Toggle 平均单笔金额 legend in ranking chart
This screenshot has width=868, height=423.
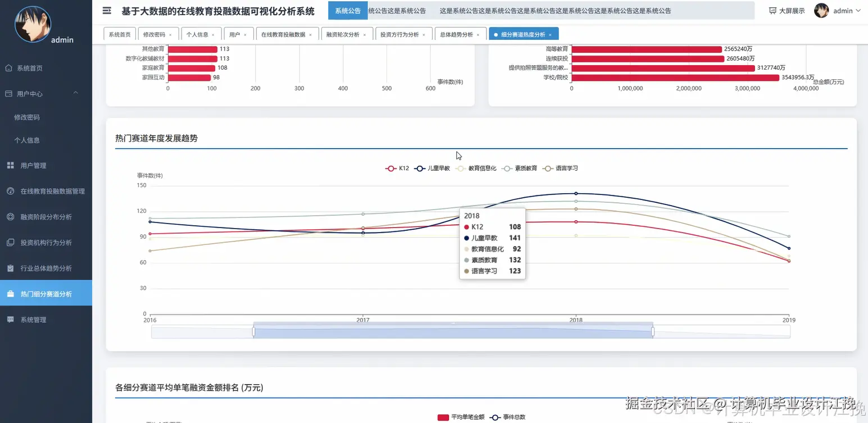(461, 417)
